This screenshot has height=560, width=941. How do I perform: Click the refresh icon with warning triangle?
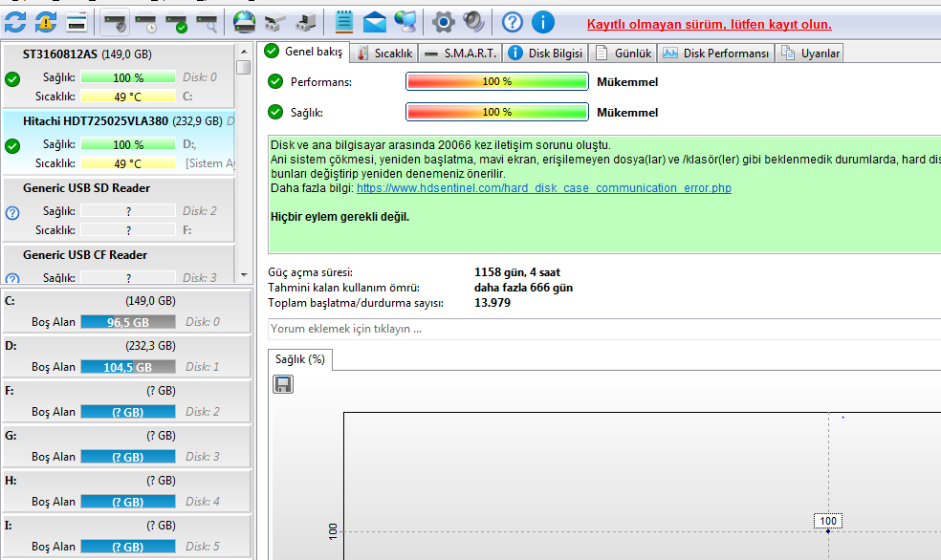(x=46, y=23)
